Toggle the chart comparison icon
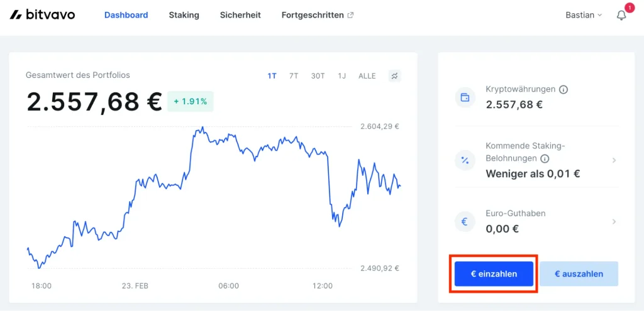The height and width of the screenshot is (311, 644). click(394, 76)
